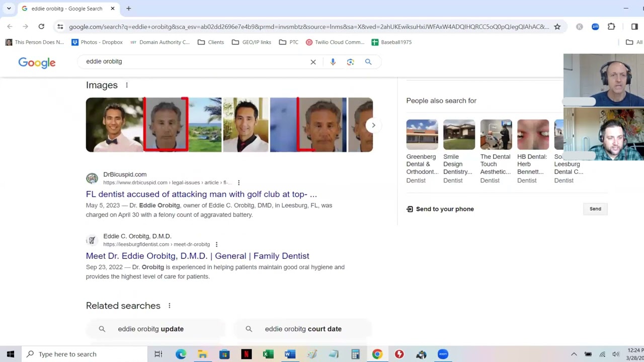
Task: Open volume control in system tray
Action: [x=616, y=354]
